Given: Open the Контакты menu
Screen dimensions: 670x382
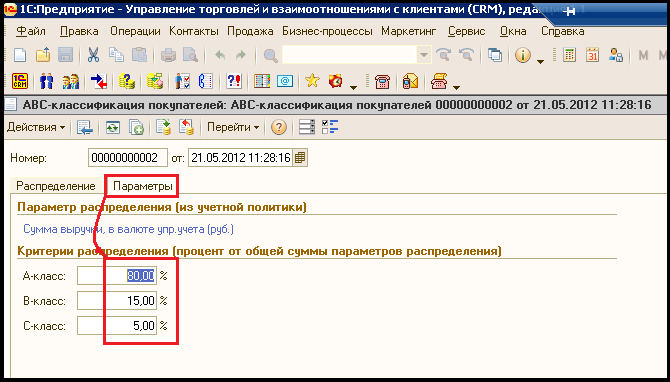Looking at the screenshot, I should pos(194,31).
